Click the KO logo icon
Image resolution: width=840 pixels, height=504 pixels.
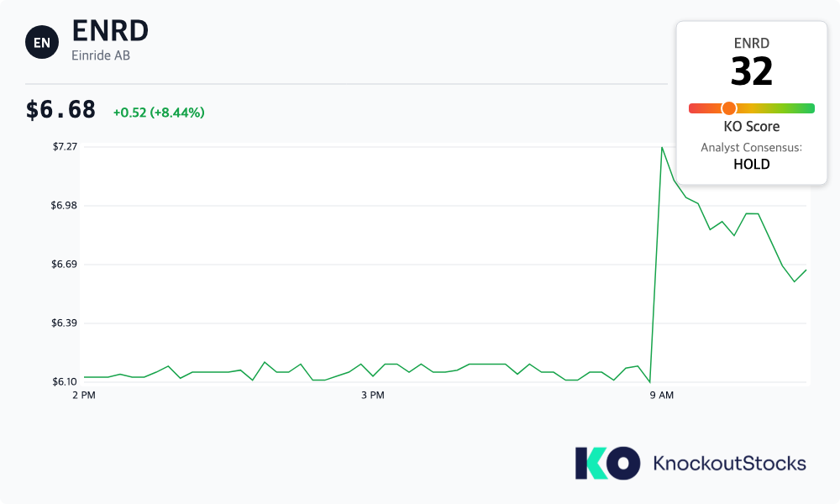click(x=607, y=464)
